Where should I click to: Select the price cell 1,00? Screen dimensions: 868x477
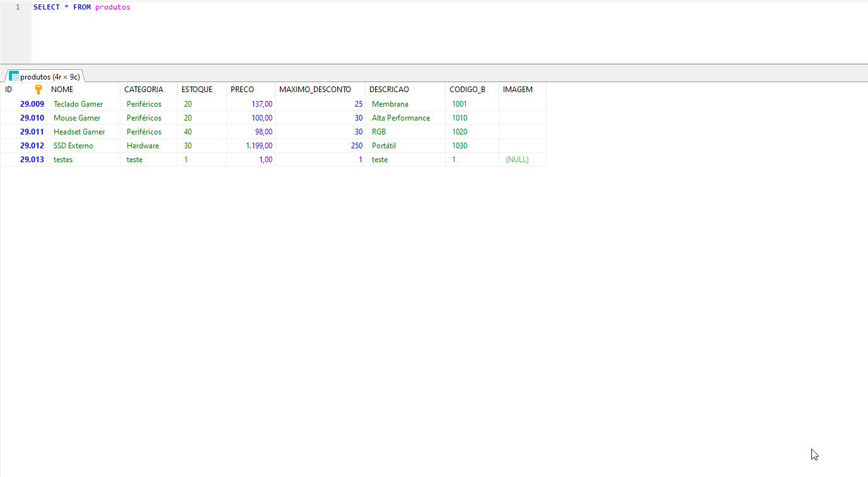point(251,160)
